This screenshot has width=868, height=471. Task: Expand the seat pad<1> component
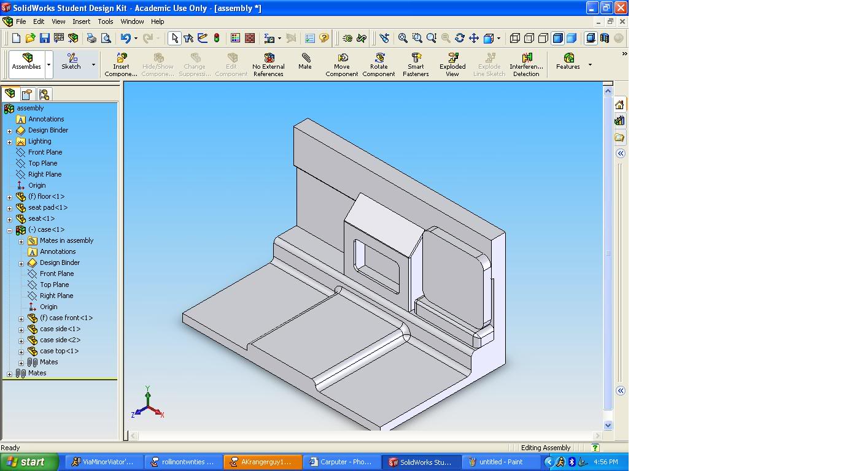click(x=9, y=207)
